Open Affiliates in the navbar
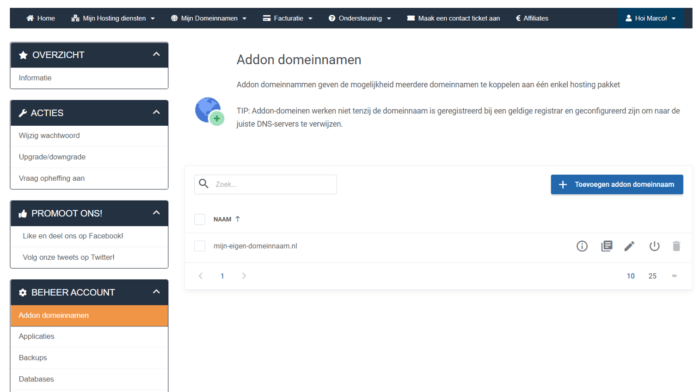 [532, 18]
